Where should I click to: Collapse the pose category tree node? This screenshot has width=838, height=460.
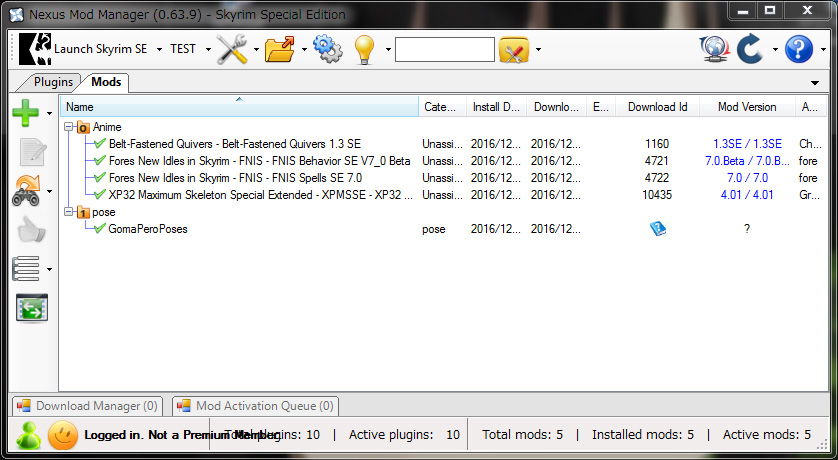[68, 212]
